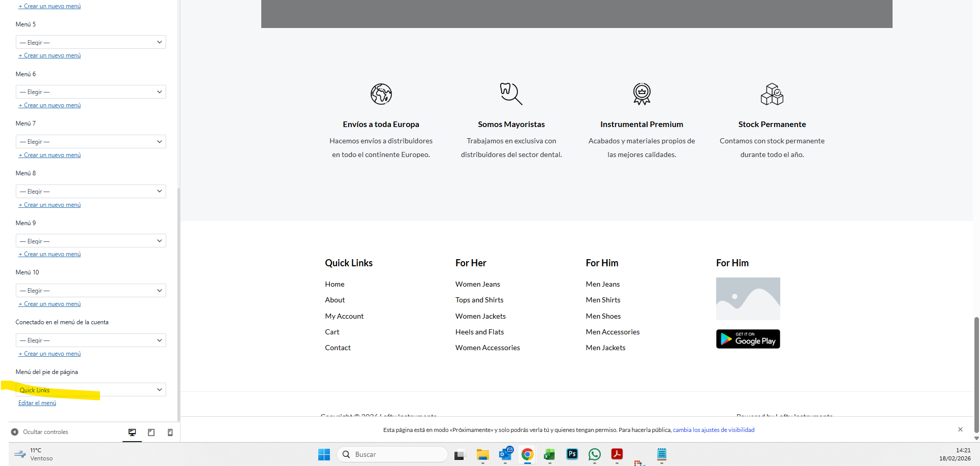Click the footer placeholder image thumbnail
980x466 pixels.
[748, 299]
